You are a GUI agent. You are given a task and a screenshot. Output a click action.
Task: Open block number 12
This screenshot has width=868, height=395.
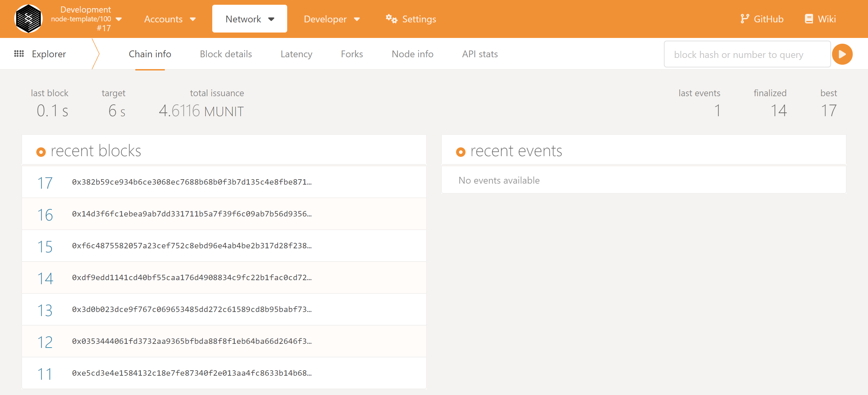click(x=45, y=342)
